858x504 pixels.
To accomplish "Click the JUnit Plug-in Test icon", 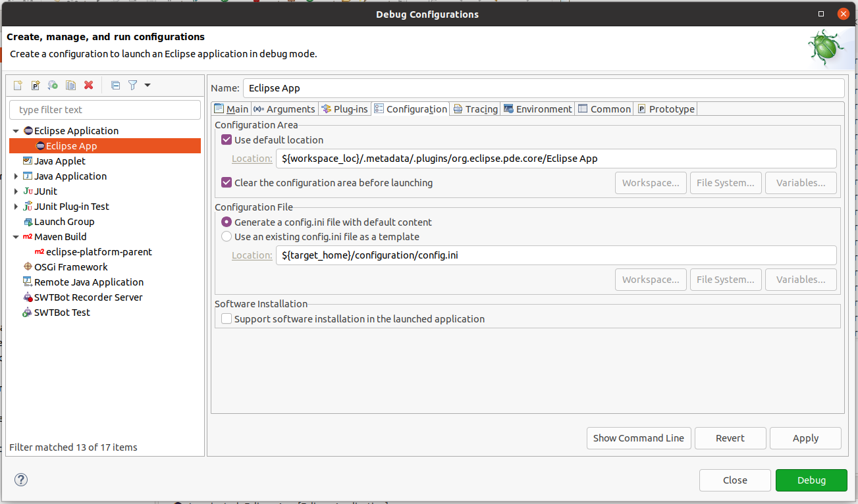I will 28,207.
